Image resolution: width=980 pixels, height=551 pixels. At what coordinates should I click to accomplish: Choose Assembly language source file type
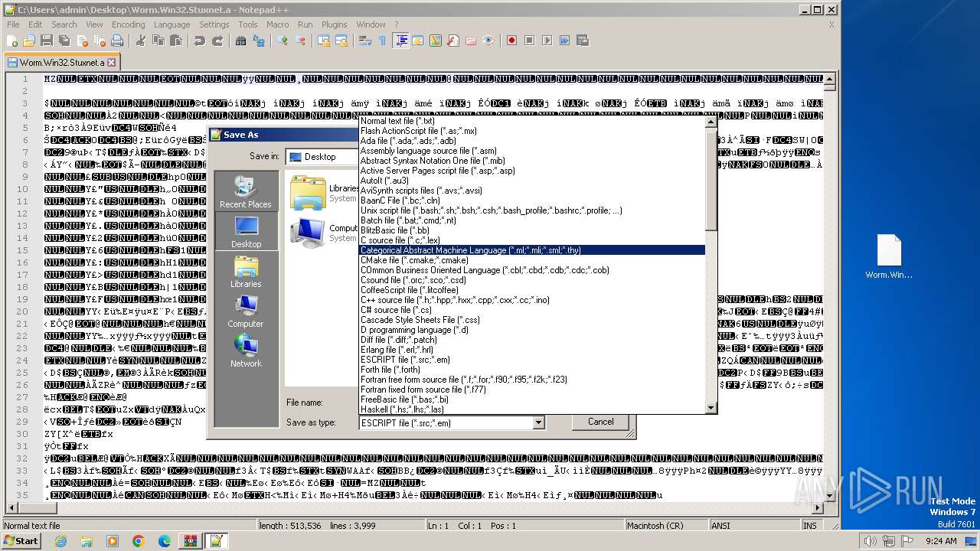532,151
